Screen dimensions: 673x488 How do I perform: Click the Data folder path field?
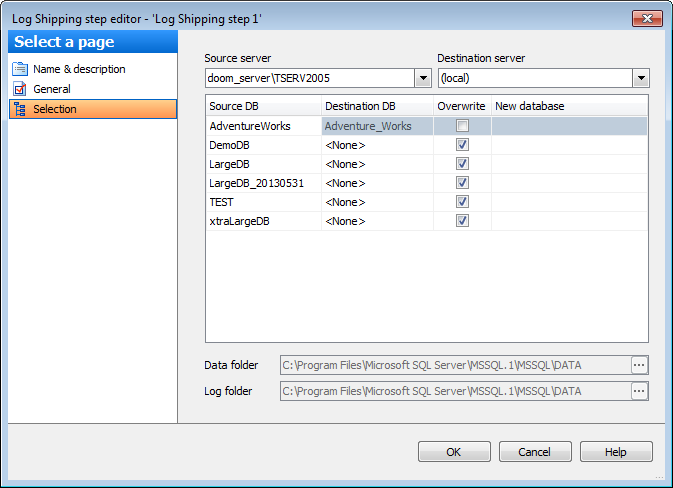point(456,365)
